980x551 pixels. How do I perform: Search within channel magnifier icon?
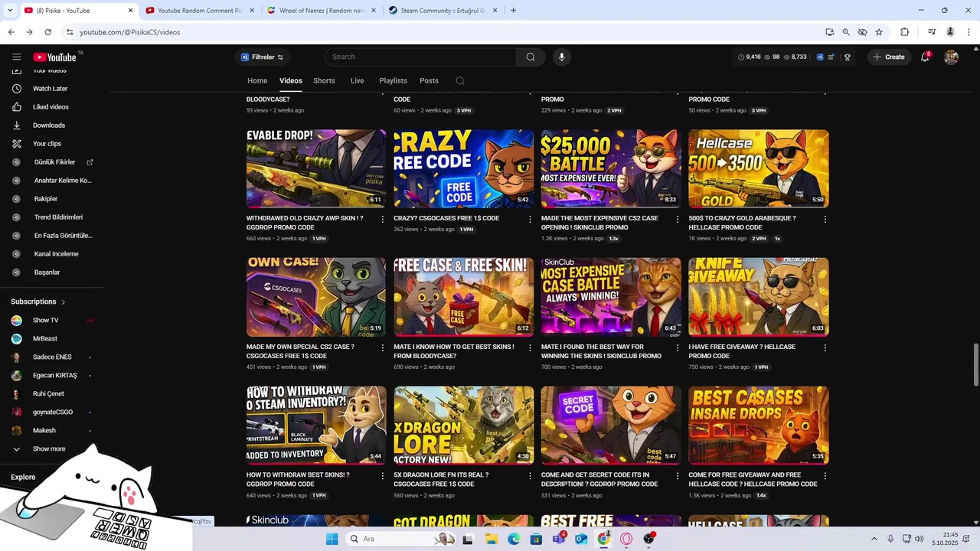click(x=460, y=81)
